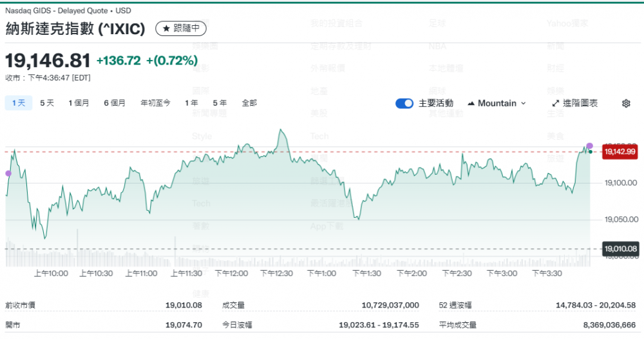This screenshot has width=644, height=339.
Task: Switch to the 1年 range
Action: (191, 102)
